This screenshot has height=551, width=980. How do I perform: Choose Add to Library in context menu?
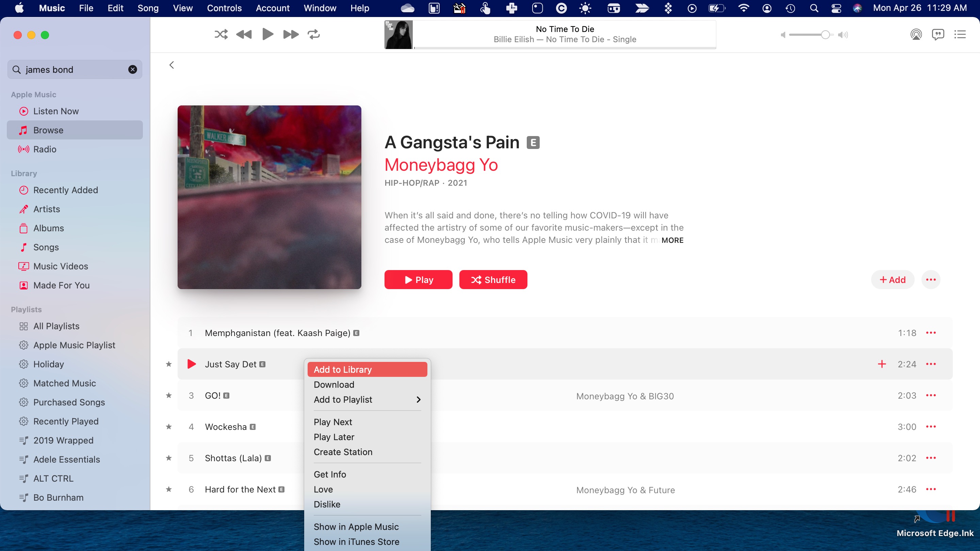pyautogui.click(x=367, y=370)
